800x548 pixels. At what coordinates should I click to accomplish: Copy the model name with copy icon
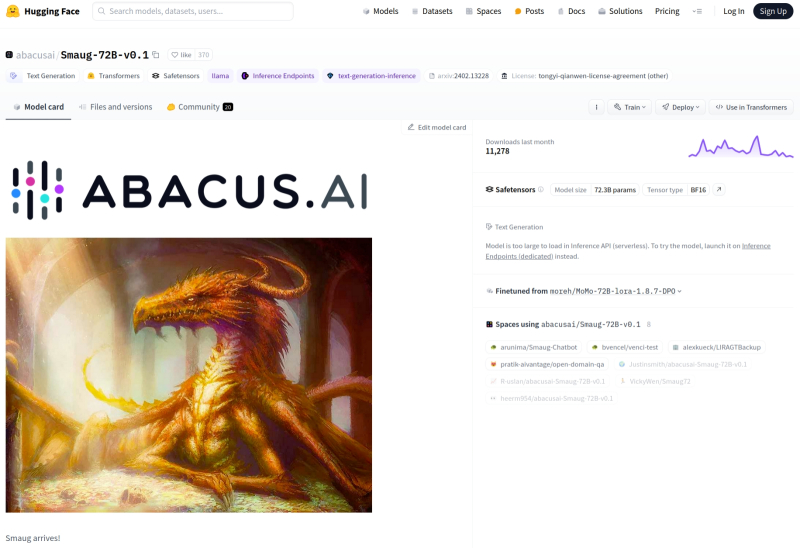(156, 55)
